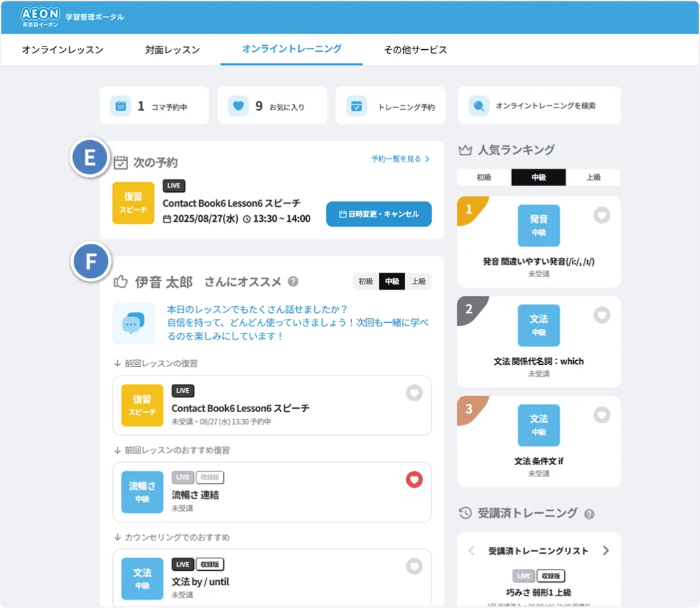Toggle favorite heart on 文法 by / until
Viewport: 700px width, 608px height.
click(x=414, y=566)
